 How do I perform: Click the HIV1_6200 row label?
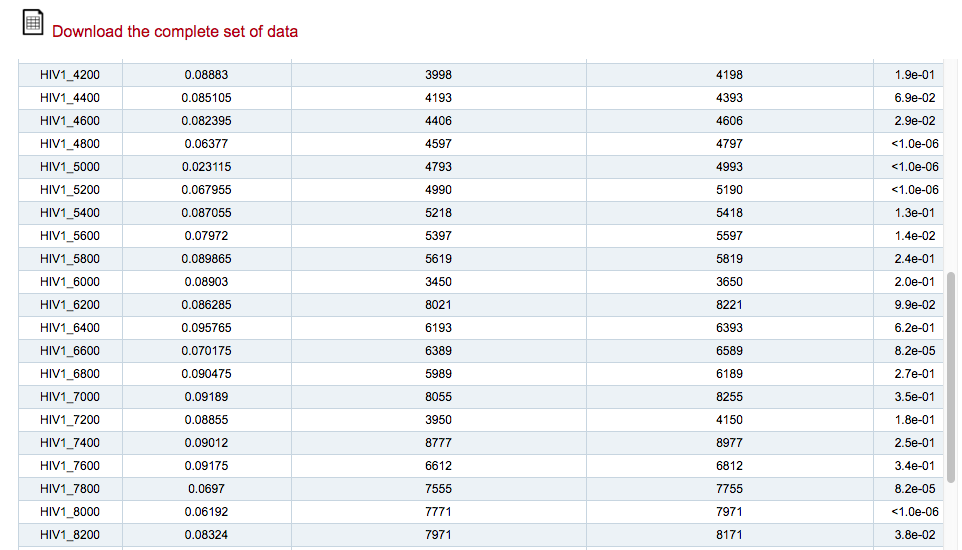[70, 305]
